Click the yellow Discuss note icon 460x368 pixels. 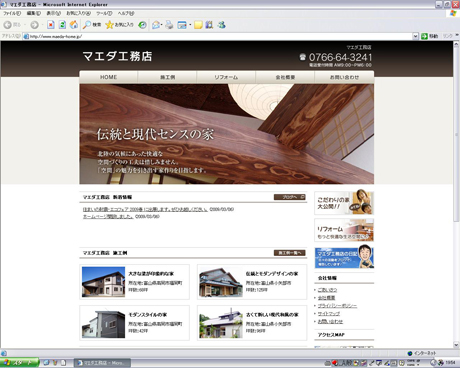pos(198,25)
